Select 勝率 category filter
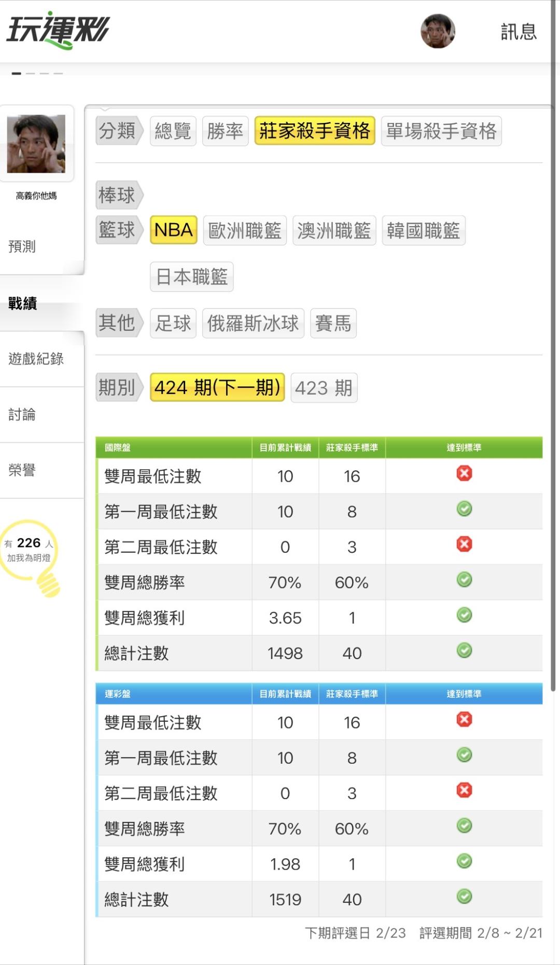Viewport: 560px width, 965px height. click(x=225, y=131)
